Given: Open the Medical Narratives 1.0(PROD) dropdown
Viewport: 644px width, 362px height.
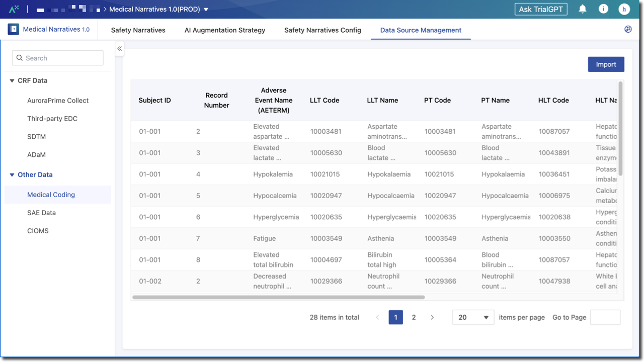Looking at the screenshot, I should [159, 9].
